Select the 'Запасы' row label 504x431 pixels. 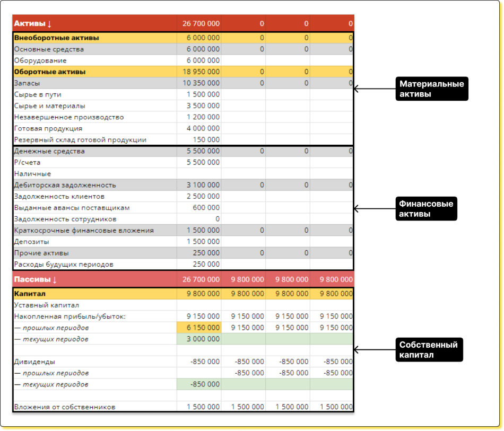(27, 83)
